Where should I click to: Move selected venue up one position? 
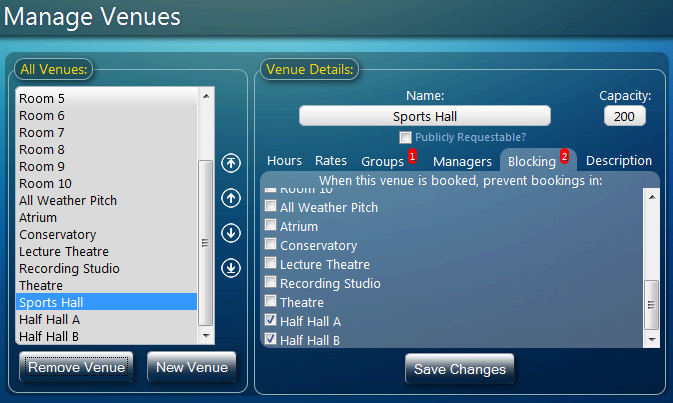[x=231, y=198]
